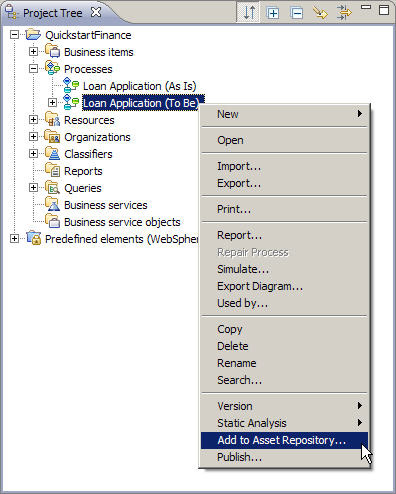396x494 pixels.
Task: Select the Reports tree label
Action: (x=83, y=171)
